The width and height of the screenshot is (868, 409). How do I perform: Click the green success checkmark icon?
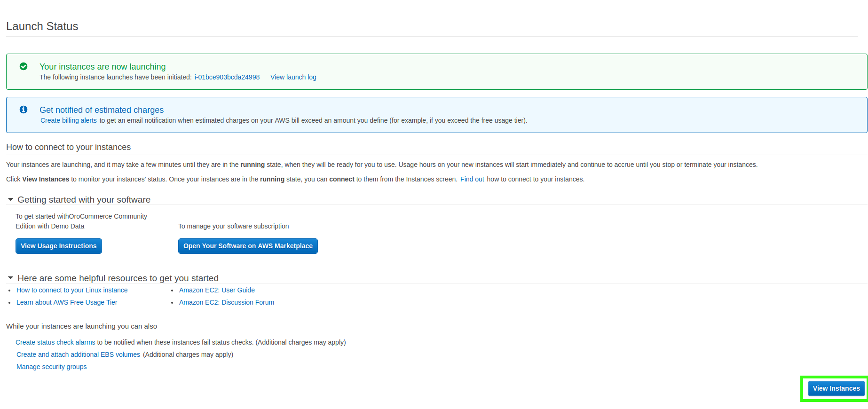click(x=24, y=67)
